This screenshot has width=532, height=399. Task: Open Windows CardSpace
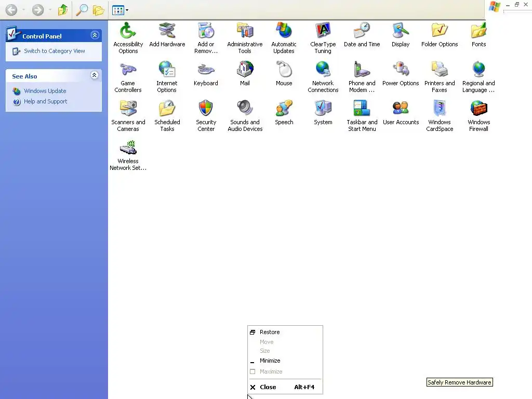(x=440, y=116)
